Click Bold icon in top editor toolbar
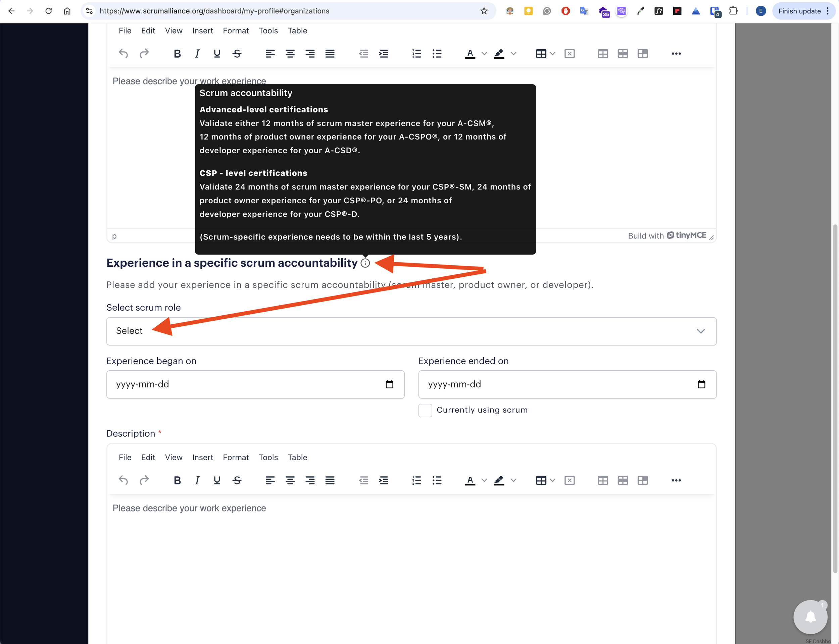The image size is (839, 644). point(177,54)
